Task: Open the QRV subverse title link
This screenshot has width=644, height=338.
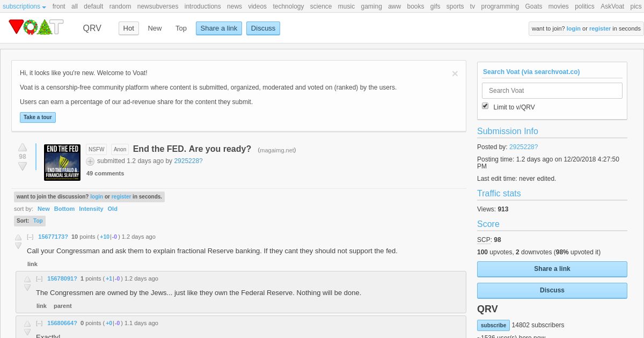Action: (92, 28)
